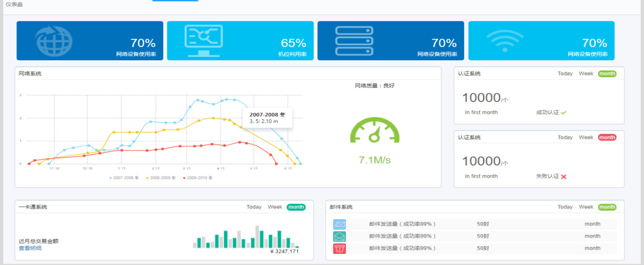Select red month in failed 认证系统 panel
The height and width of the screenshot is (265, 644).
coord(607,138)
